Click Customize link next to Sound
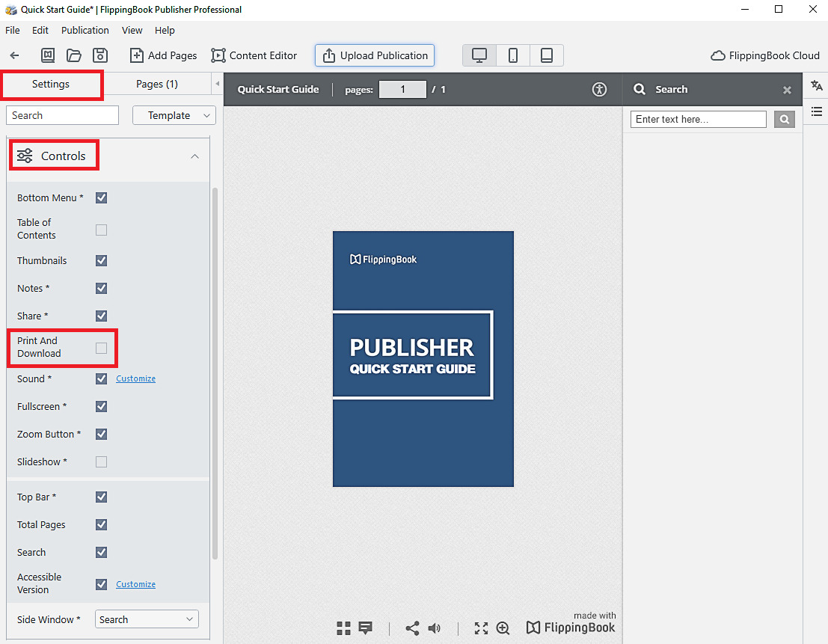 135,378
